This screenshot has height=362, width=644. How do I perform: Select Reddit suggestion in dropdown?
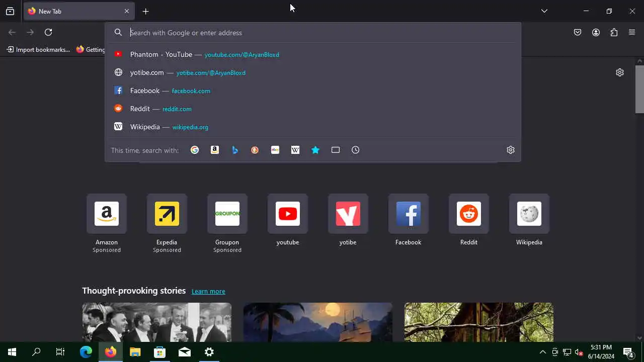313,109
